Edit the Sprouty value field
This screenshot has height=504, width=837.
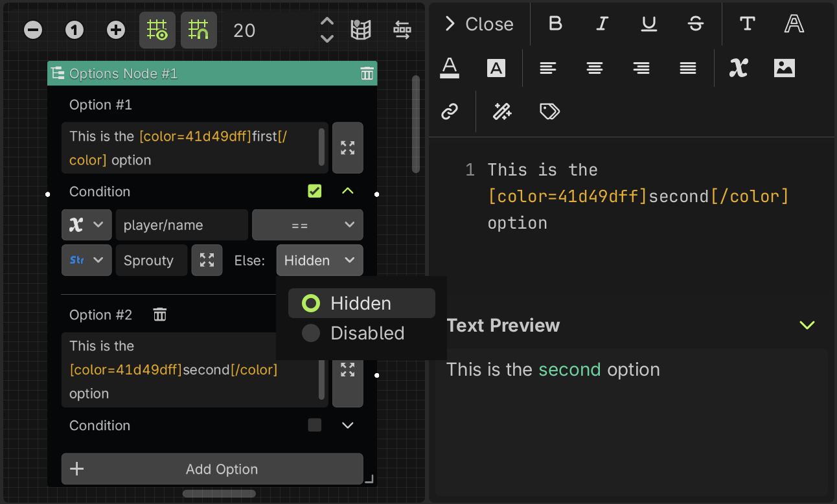pyautogui.click(x=152, y=260)
